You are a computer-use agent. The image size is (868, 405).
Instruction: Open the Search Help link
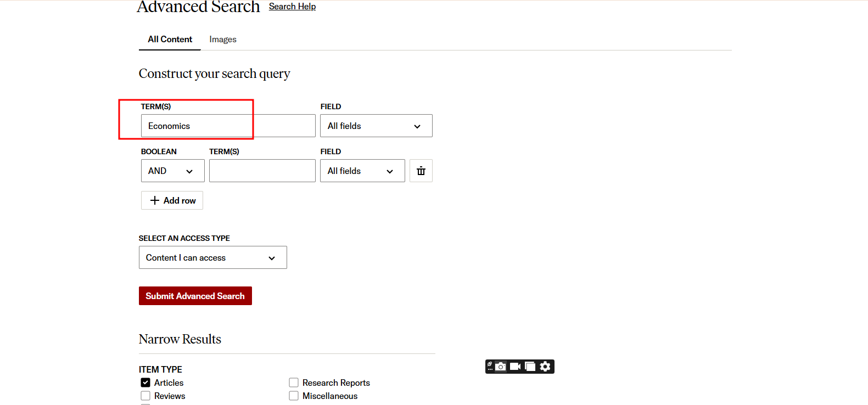point(292,7)
